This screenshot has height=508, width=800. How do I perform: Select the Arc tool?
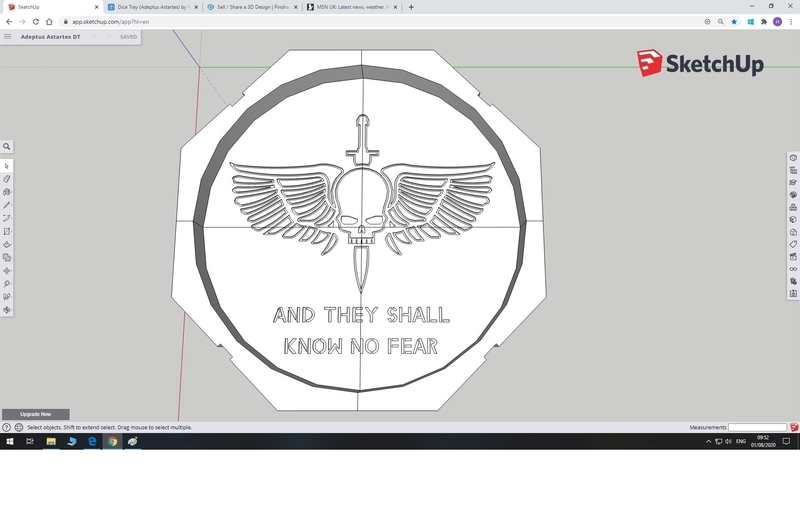[x=7, y=218]
